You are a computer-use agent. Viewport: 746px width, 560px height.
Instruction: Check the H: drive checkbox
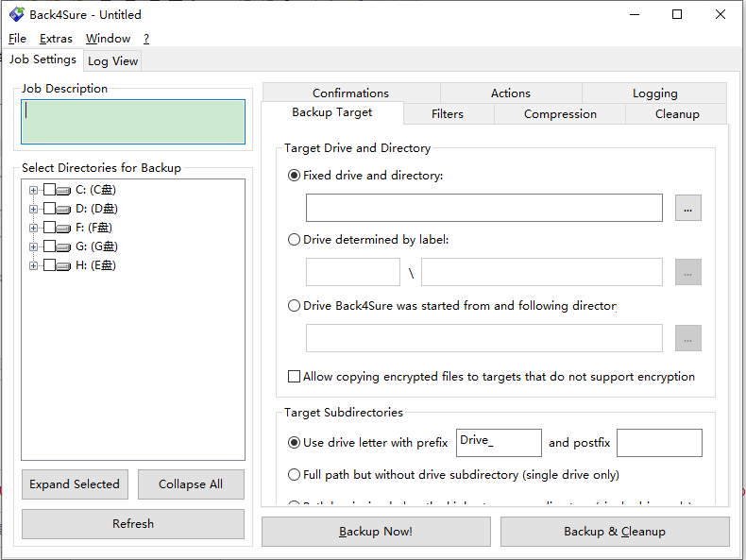[49, 265]
